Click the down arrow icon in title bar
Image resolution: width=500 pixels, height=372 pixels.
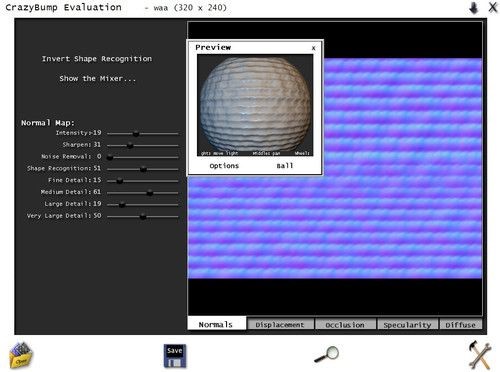pyautogui.click(x=474, y=8)
